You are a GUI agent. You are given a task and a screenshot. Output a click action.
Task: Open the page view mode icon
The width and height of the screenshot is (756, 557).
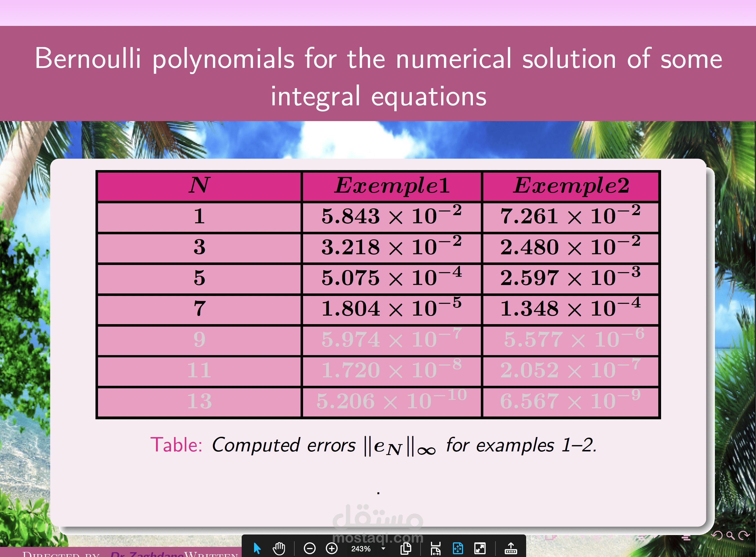click(406, 548)
